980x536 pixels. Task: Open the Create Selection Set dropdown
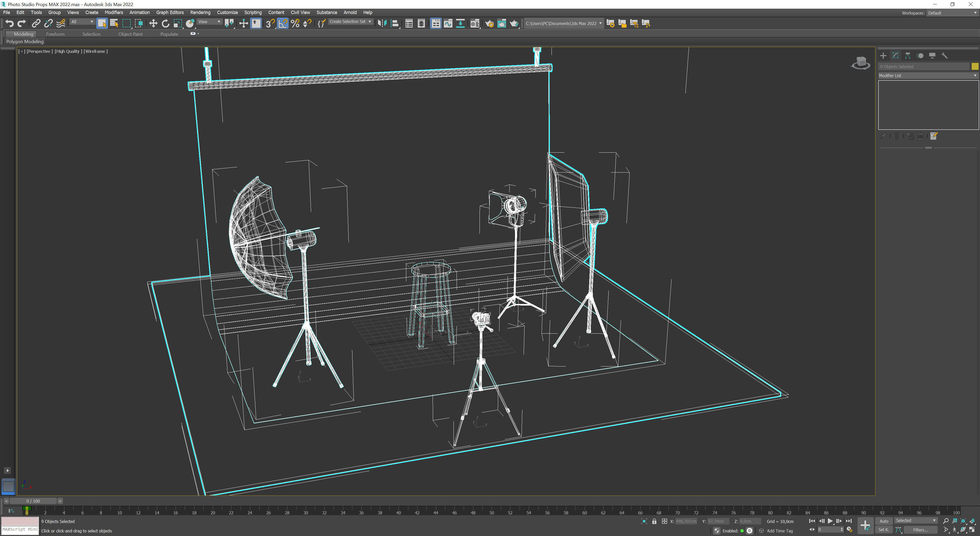point(350,22)
